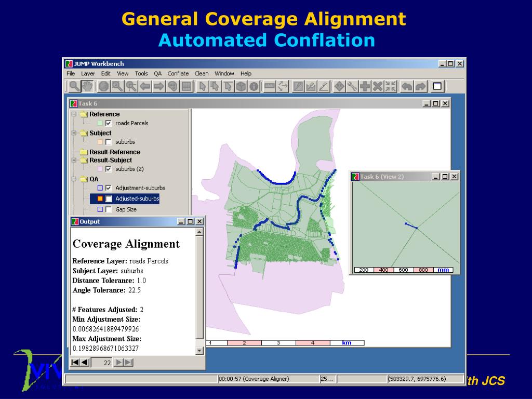Screen dimensions: 532x399
Task: Click the Output window scroll down arrow
Action: point(199,351)
